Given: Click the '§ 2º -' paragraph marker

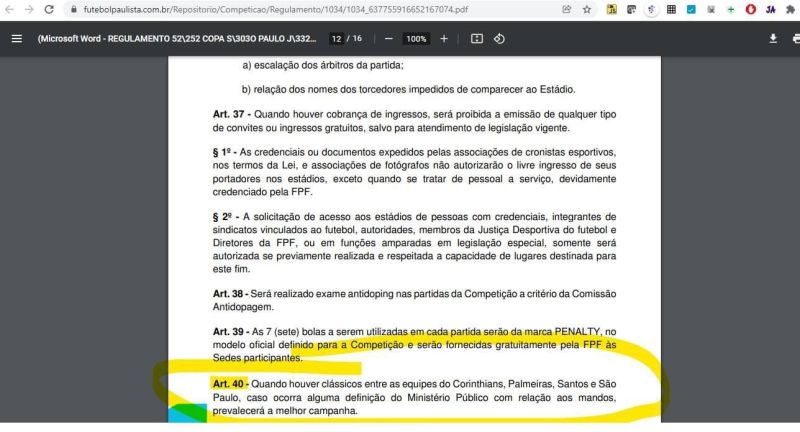Looking at the screenshot, I should tap(226, 216).
